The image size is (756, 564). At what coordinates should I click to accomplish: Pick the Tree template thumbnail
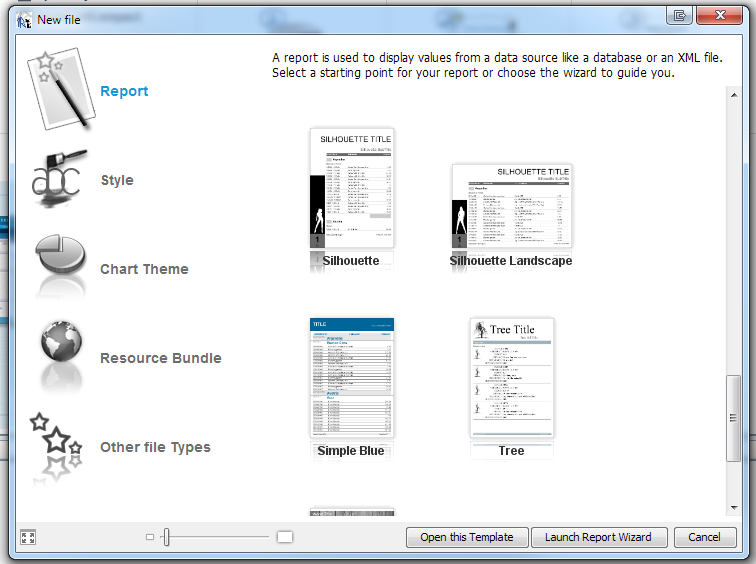point(511,378)
